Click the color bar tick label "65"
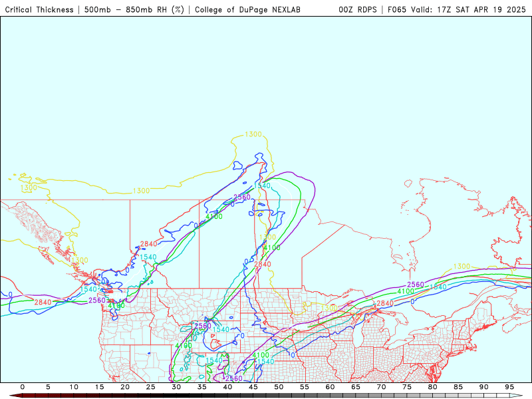This screenshot has width=532, height=399. click(356, 387)
